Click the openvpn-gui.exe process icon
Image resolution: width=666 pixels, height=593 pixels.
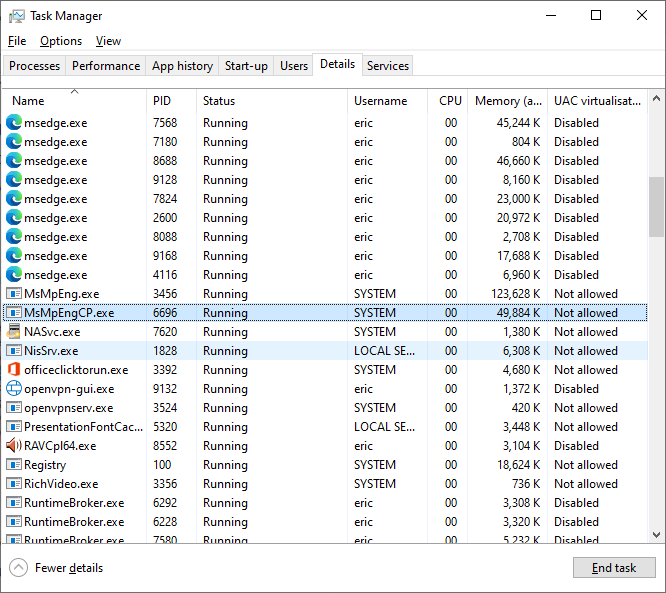(14, 389)
